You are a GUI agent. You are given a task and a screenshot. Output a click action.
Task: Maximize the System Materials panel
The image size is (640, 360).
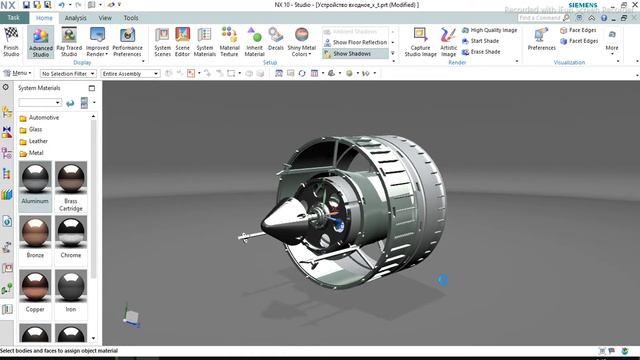coord(92,88)
